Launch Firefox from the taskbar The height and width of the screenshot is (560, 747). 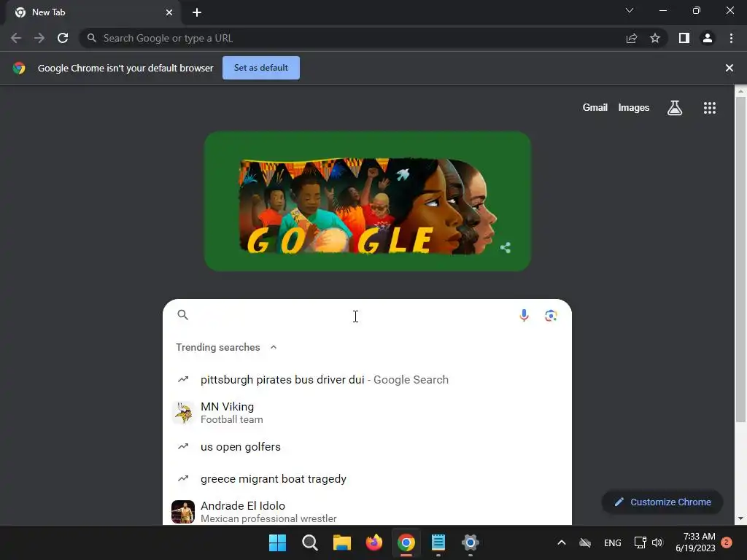[x=374, y=542]
